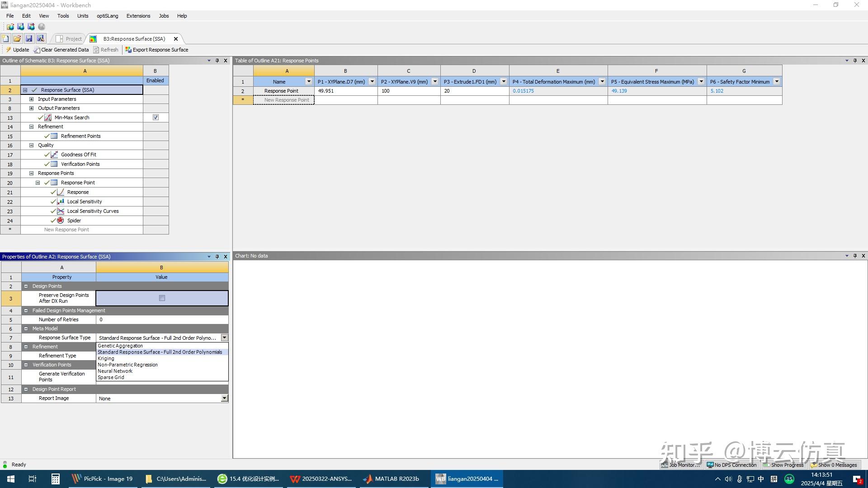Toggle Preserve Design Points After DX Run
This screenshot has width=868, height=488.
click(x=162, y=298)
